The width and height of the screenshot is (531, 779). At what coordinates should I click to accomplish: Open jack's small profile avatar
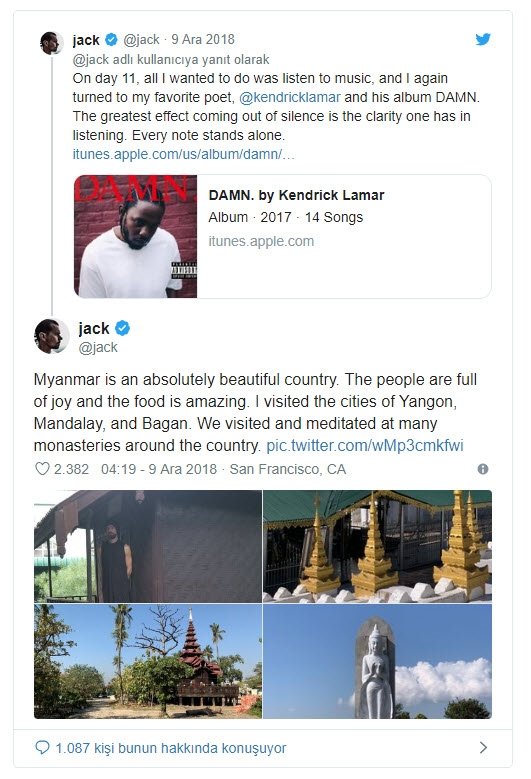click(x=52, y=43)
